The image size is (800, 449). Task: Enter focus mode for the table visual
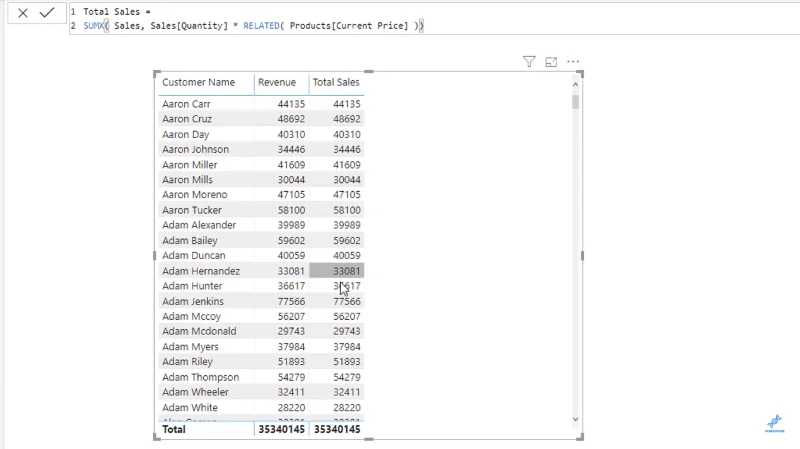click(551, 62)
